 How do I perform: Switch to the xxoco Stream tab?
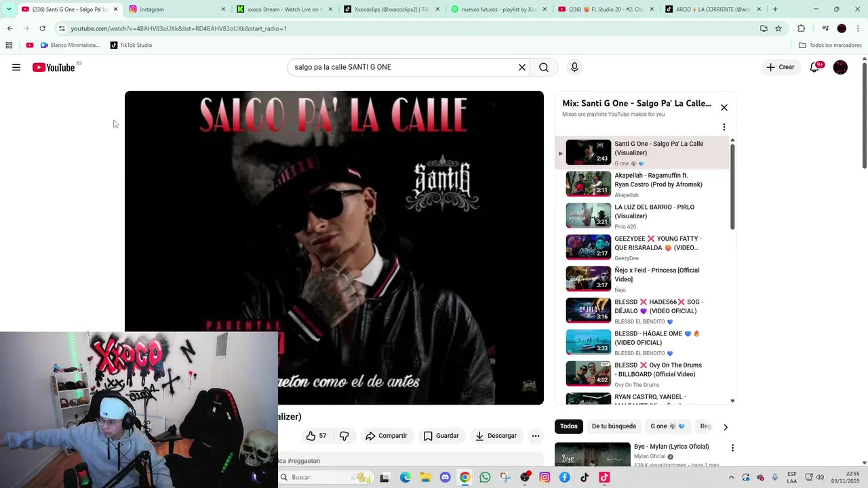pos(283,9)
